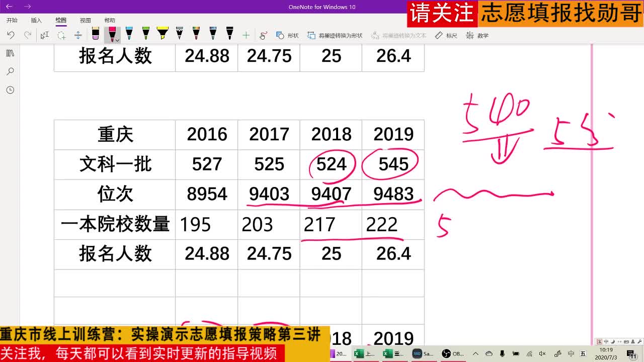Click the 一本院校数量 row label

point(115,224)
